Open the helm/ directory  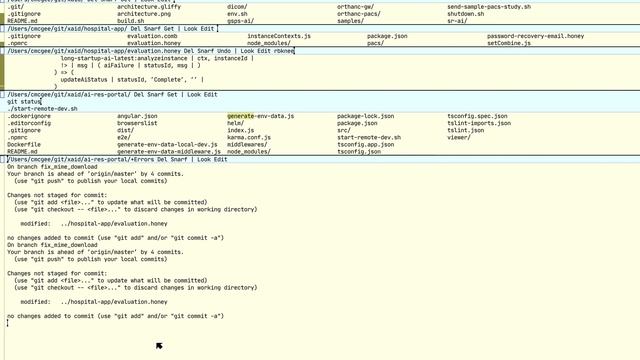[x=236, y=123]
